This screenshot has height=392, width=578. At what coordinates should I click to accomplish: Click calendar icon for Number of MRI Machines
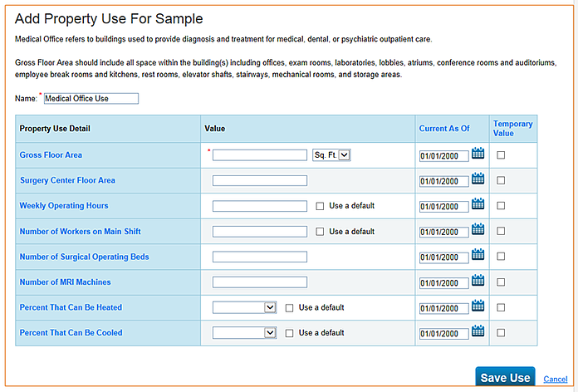coord(478,281)
